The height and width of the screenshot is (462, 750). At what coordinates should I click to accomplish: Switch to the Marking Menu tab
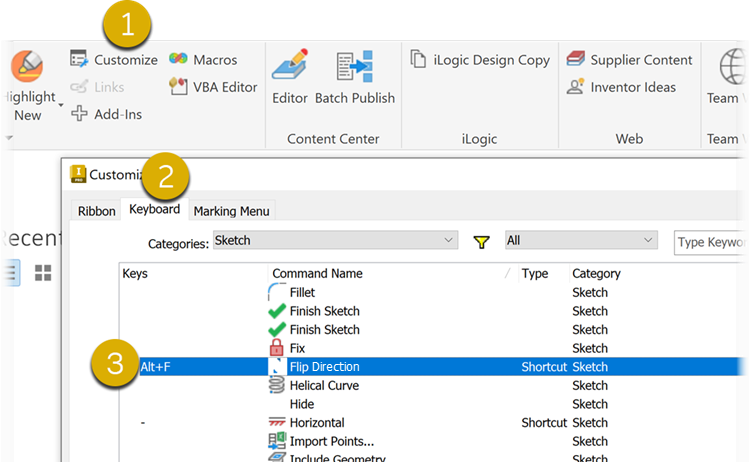232,211
